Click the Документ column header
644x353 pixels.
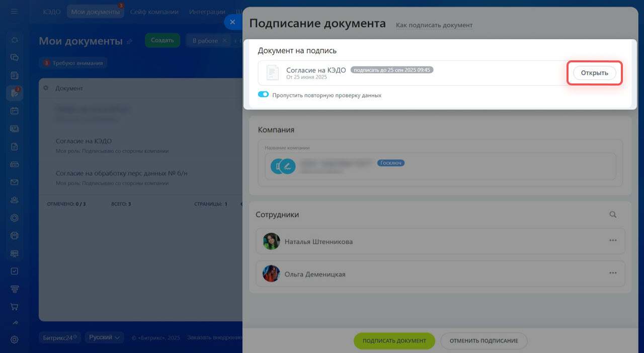pos(69,88)
